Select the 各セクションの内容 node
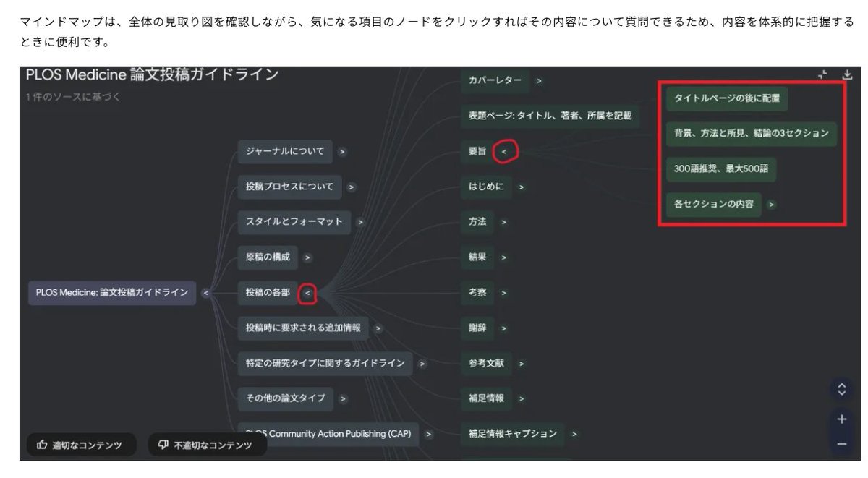Image resolution: width=868 pixels, height=478 pixels. click(x=714, y=205)
